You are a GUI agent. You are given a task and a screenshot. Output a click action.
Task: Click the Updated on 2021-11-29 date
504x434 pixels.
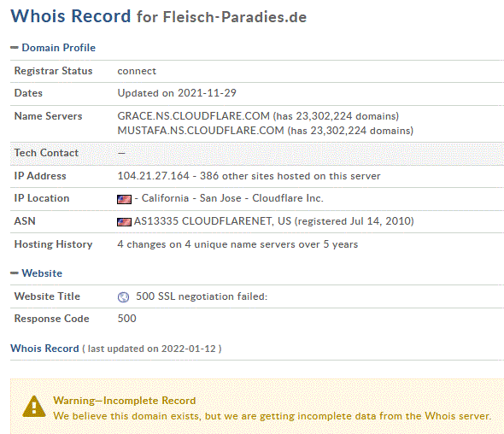click(177, 93)
